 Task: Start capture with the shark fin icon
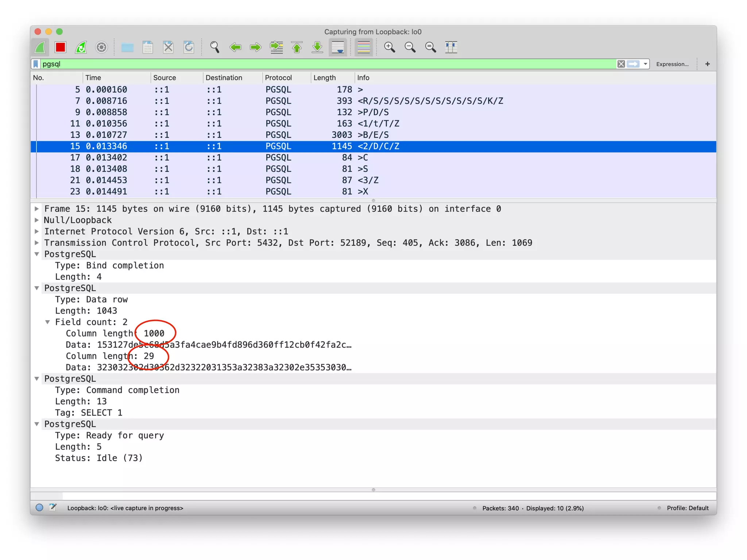(x=40, y=47)
